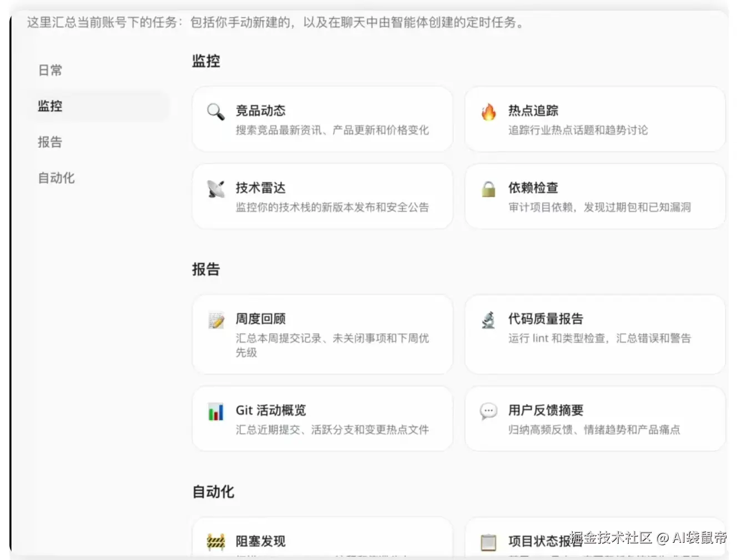This screenshot has height=560, width=742.
Task: Select 日常 in the sidebar
Action: click(x=49, y=70)
